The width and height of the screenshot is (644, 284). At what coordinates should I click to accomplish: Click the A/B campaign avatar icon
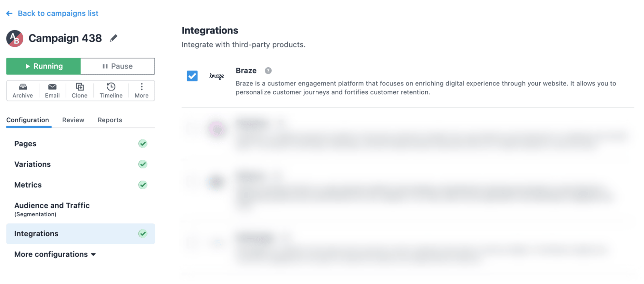coord(15,39)
